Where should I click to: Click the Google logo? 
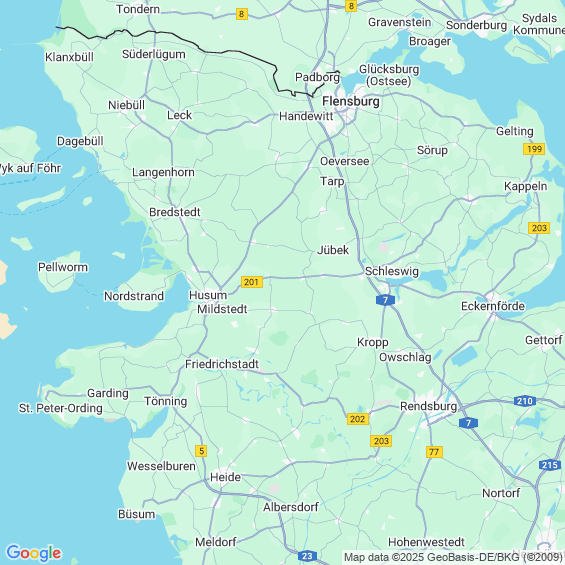[34, 553]
